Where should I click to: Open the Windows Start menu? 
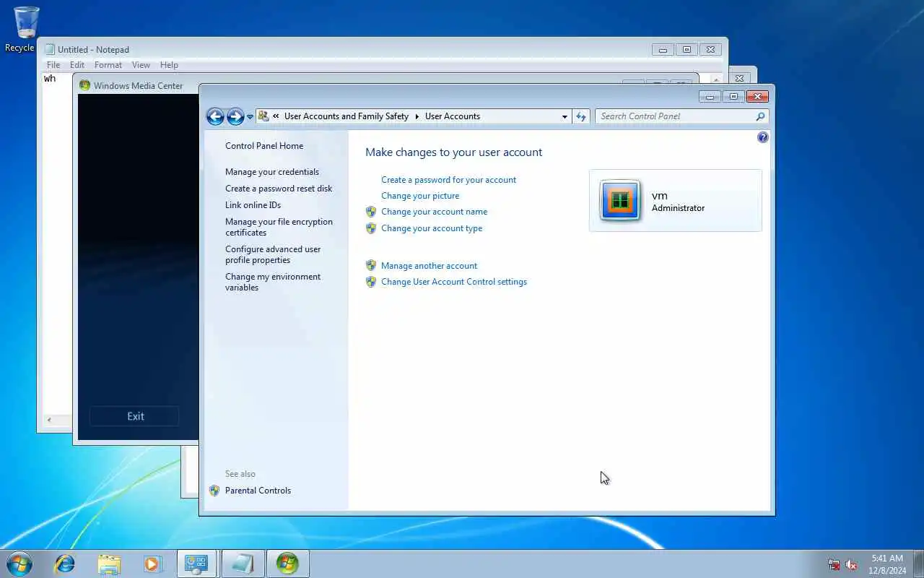click(19, 564)
